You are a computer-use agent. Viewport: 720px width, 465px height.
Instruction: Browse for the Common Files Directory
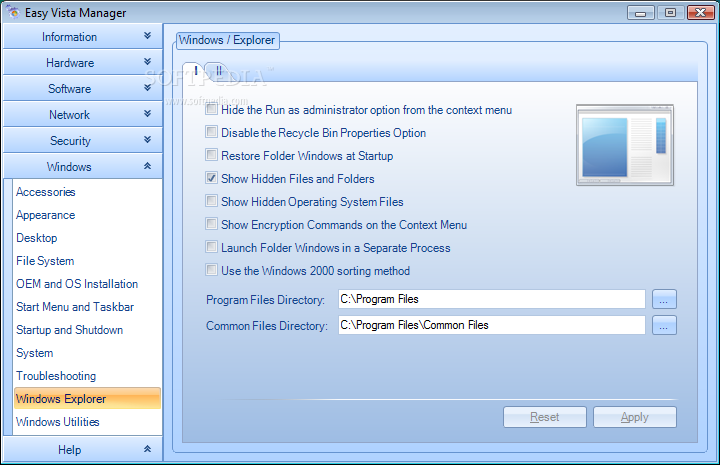(x=664, y=325)
